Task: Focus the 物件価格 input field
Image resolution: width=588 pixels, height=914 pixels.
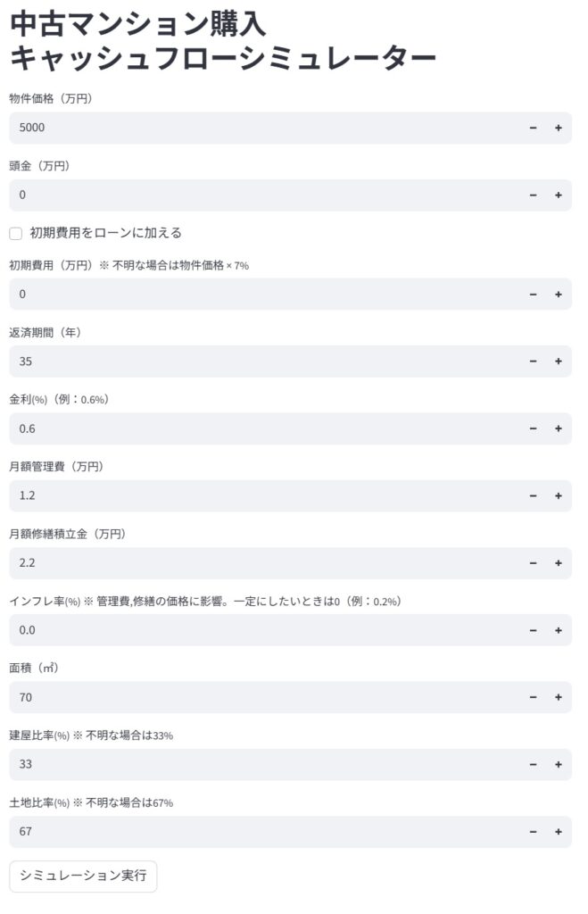Action: coord(259,128)
